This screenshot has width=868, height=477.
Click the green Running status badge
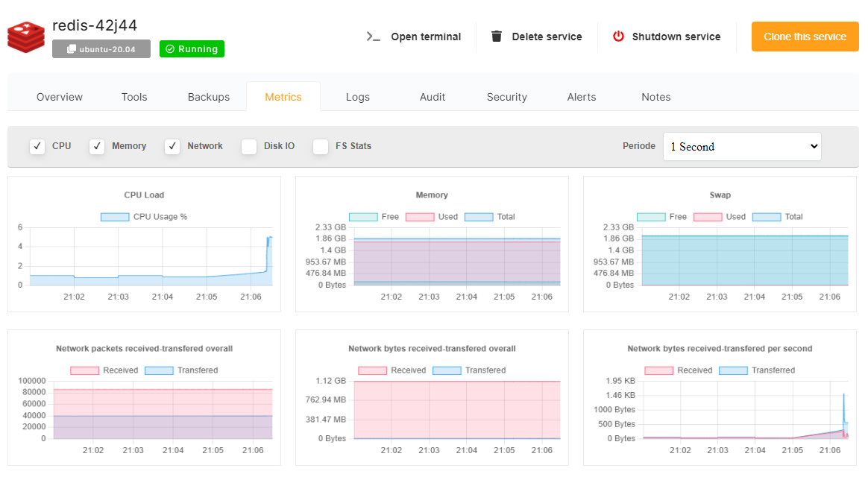click(192, 49)
